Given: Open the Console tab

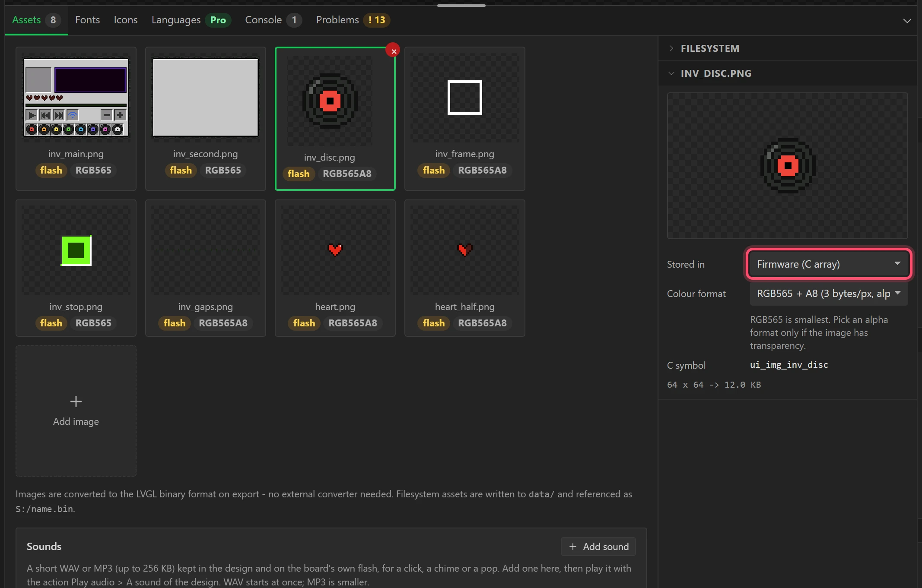Looking at the screenshot, I should pyautogui.click(x=273, y=20).
